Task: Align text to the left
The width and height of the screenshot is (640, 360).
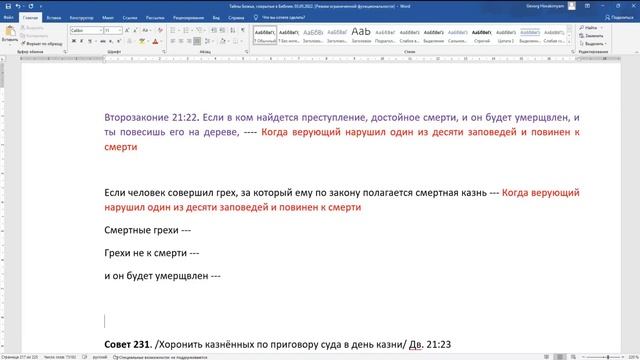Action: [173, 41]
